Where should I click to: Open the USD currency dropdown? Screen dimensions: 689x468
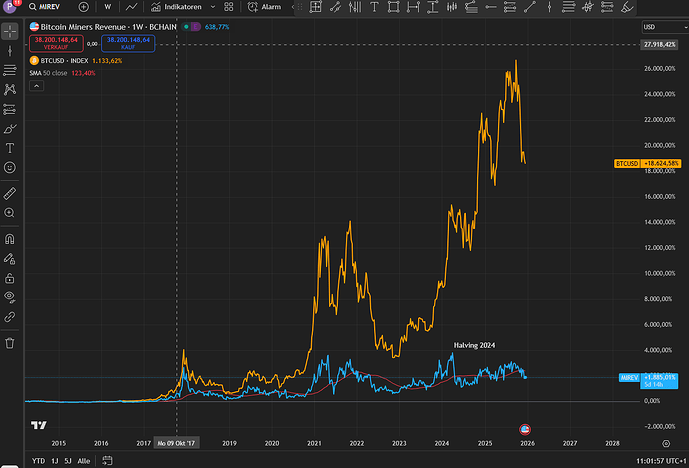coord(665,27)
